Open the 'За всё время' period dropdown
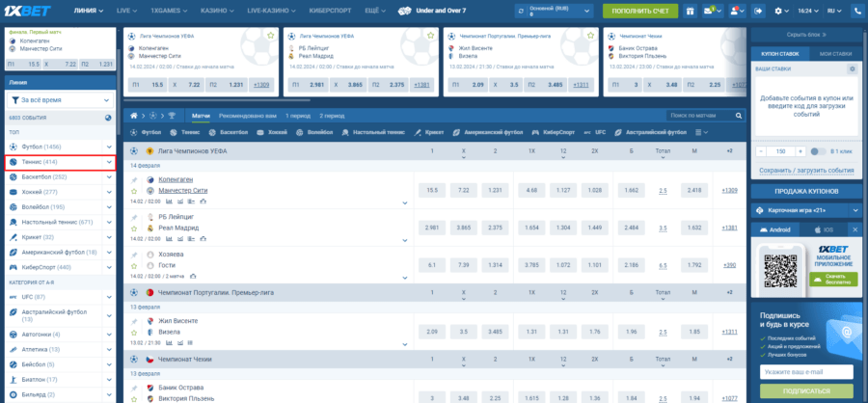 (59, 99)
